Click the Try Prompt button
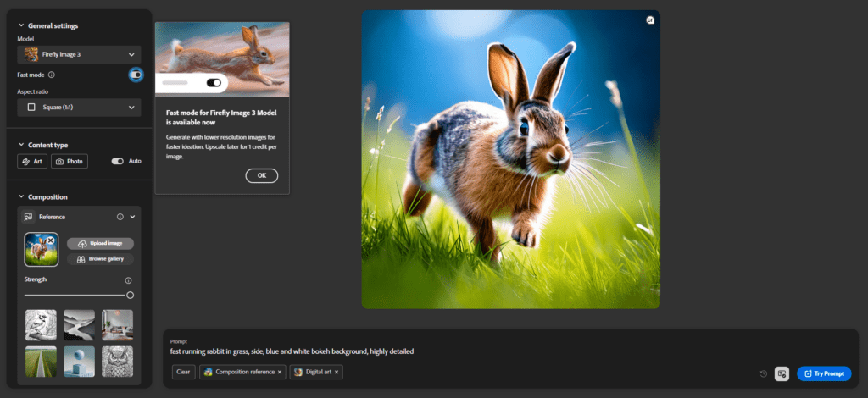This screenshot has width=868, height=398. click(824, 373)
